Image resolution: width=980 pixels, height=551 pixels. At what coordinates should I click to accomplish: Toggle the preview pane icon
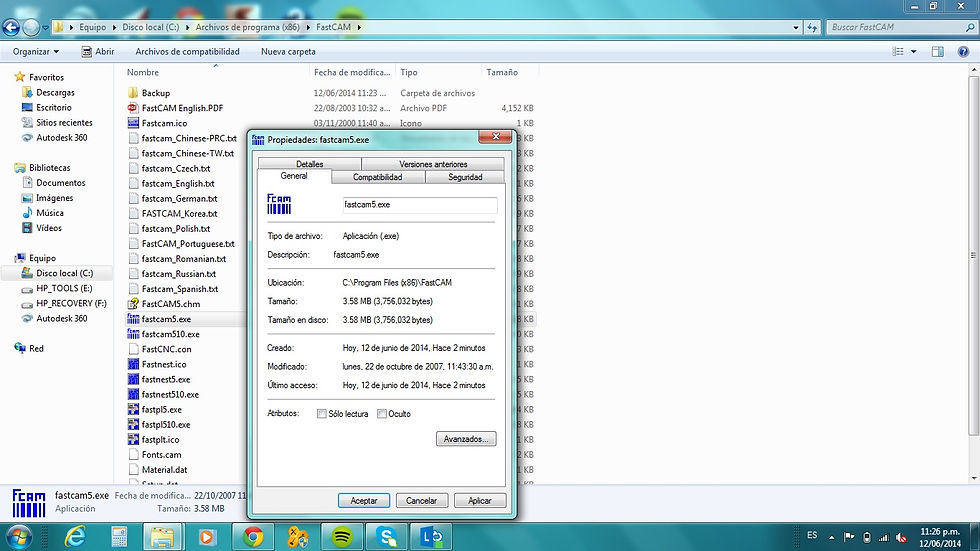938,52
